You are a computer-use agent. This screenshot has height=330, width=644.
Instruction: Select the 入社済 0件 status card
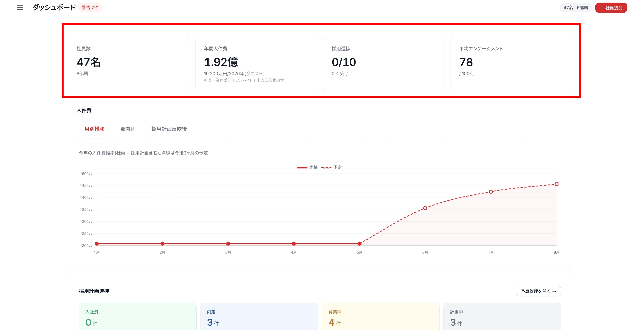click(x=138, y=316)
